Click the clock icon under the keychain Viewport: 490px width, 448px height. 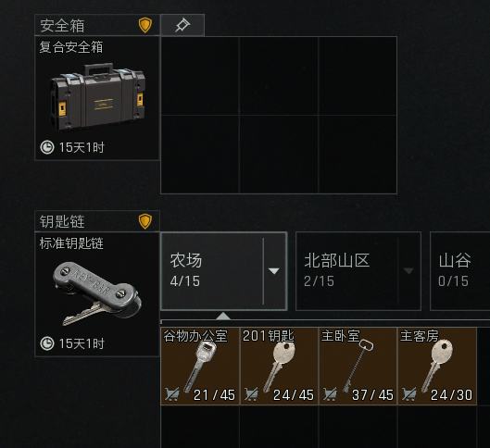pyautogui.click(x=47, y=343)
